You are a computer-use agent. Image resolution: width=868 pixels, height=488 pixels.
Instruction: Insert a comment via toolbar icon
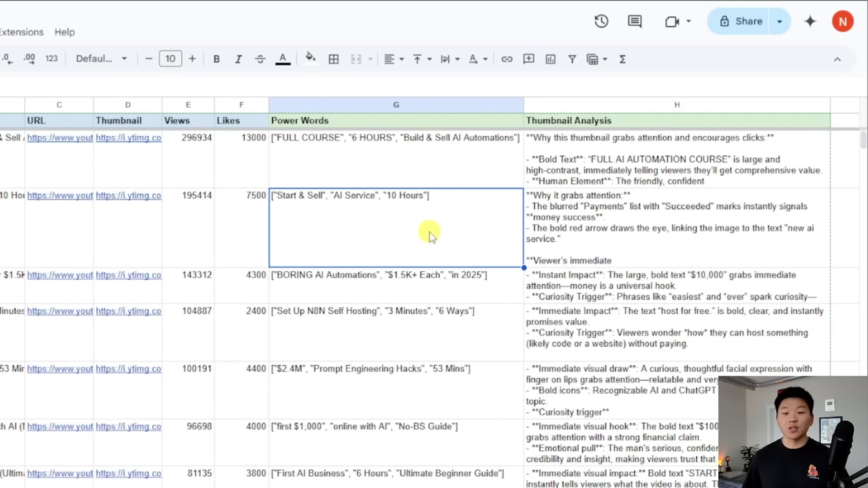pos(529,59)
